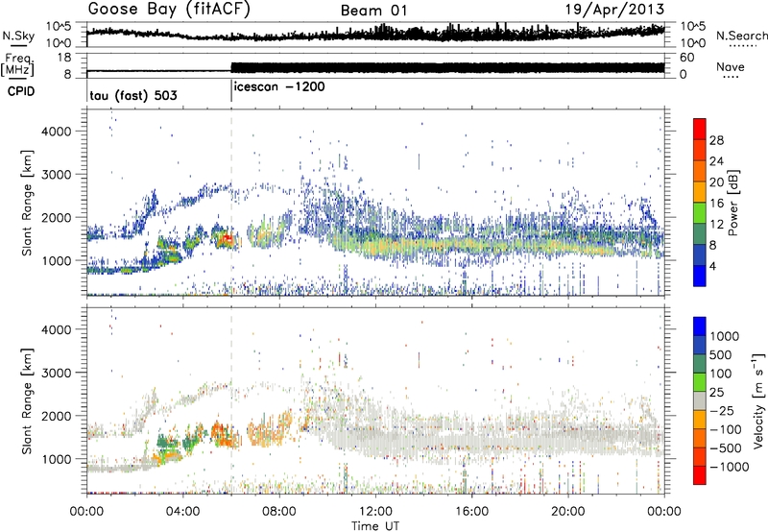Click the 500 label on velocity colorbar
768x532 pixels.
pos(721,354)
